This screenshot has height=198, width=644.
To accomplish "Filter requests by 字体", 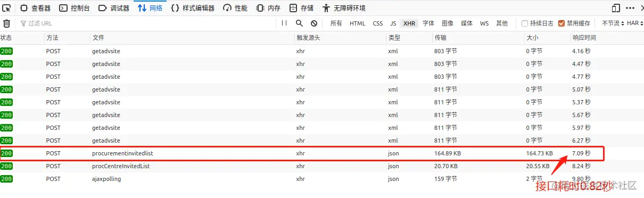I will click(428, 23).
